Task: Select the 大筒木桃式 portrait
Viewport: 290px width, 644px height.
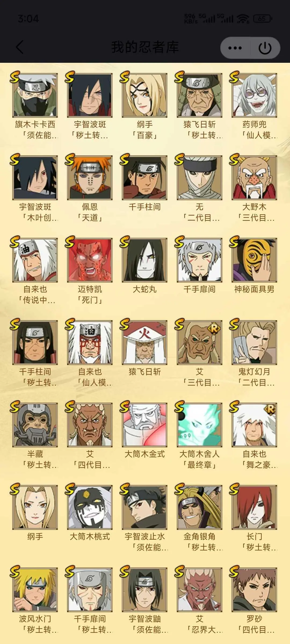Action: [x=90, y=507]
